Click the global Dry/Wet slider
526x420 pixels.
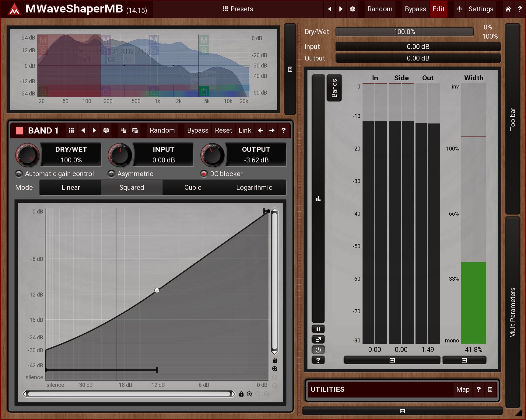point(404,32)
